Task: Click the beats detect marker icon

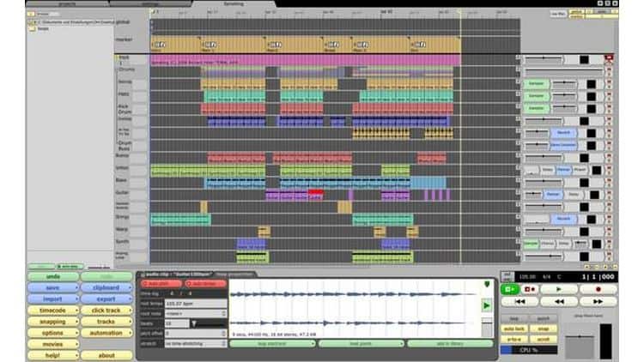Action: tap(194, 323)
